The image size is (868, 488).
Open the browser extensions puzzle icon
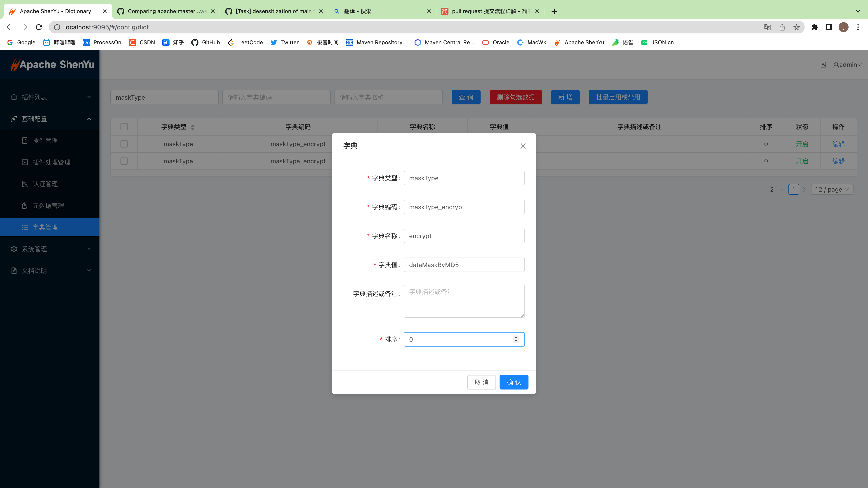click(814, 27)
